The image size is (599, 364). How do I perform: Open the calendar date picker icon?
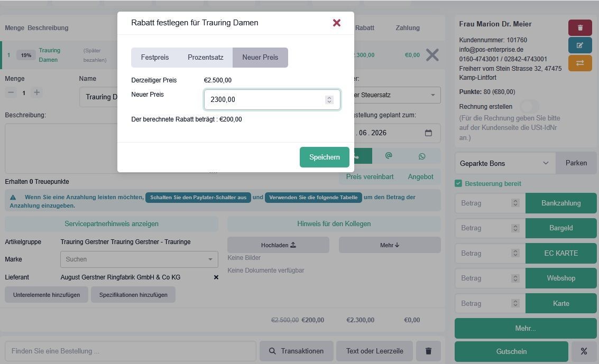[x=428, y=133]
